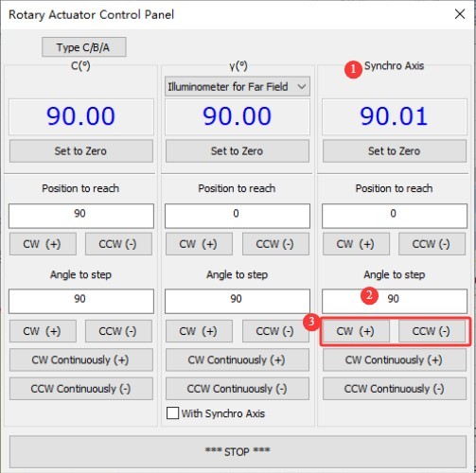Hit the *** STOP *** button
The image size is (476, 473).
(x=238, y=451)
